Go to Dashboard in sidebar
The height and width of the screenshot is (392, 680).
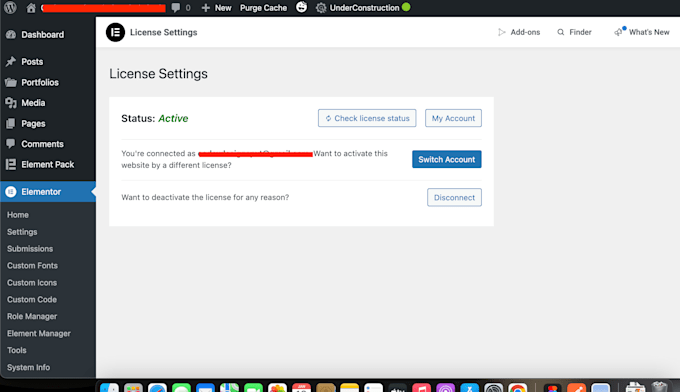48,35
